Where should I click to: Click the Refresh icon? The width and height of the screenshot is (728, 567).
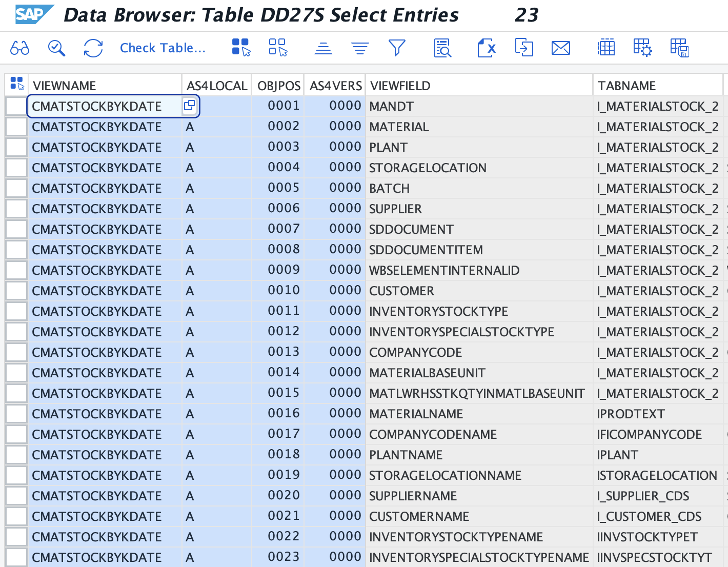tap(93, 48)
